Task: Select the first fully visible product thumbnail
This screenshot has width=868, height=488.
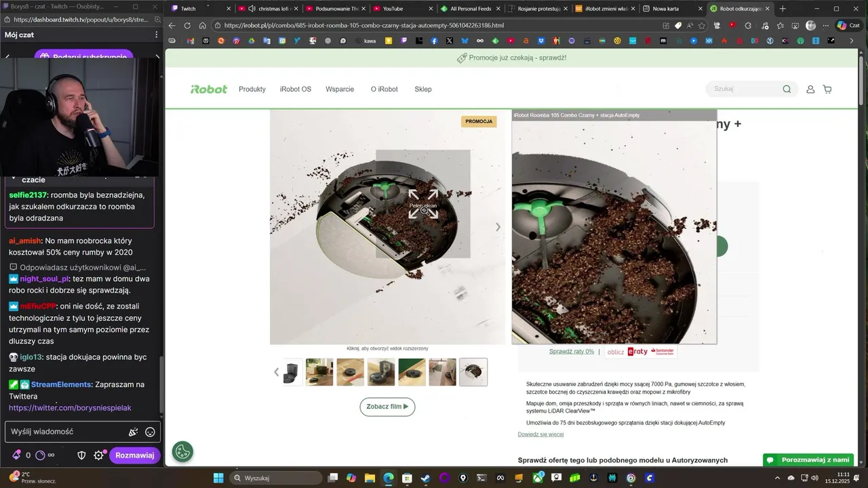Action: [319, 372]
